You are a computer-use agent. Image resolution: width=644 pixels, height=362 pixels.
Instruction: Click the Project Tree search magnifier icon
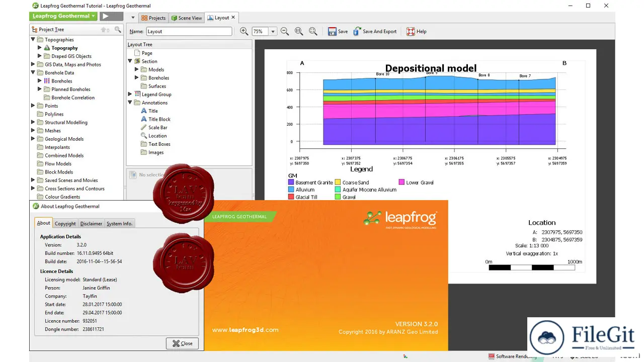tap(118, 30)
